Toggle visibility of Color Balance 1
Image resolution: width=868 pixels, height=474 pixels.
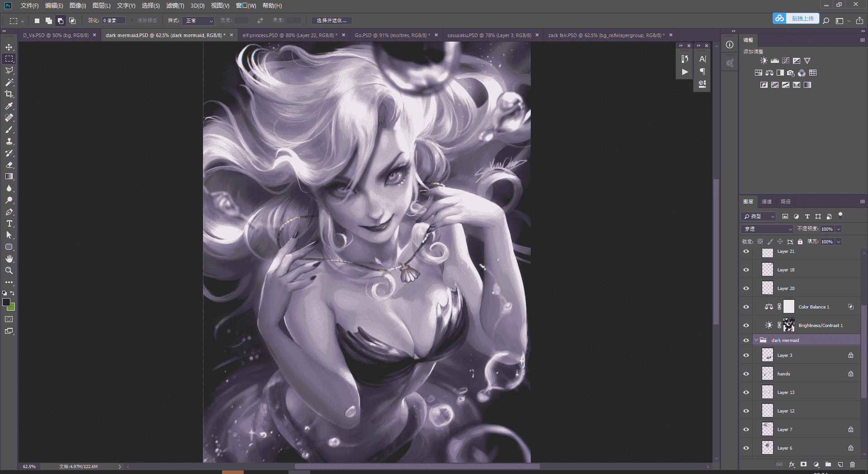point(746,307)
